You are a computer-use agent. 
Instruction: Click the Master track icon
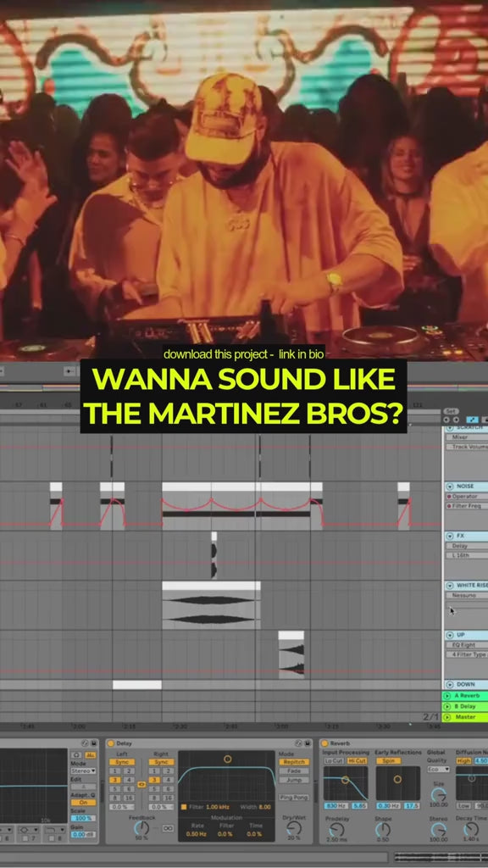(447, 717)
